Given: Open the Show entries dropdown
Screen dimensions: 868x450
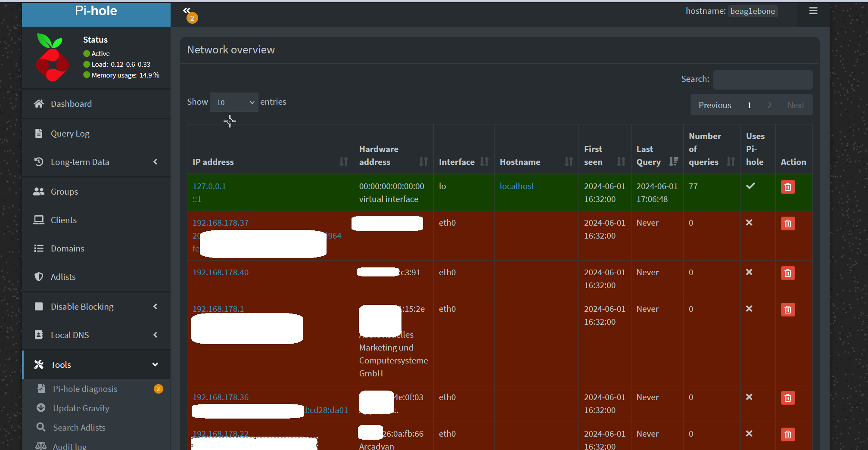Looking at the screenshot, I should (x=234, y=102).
